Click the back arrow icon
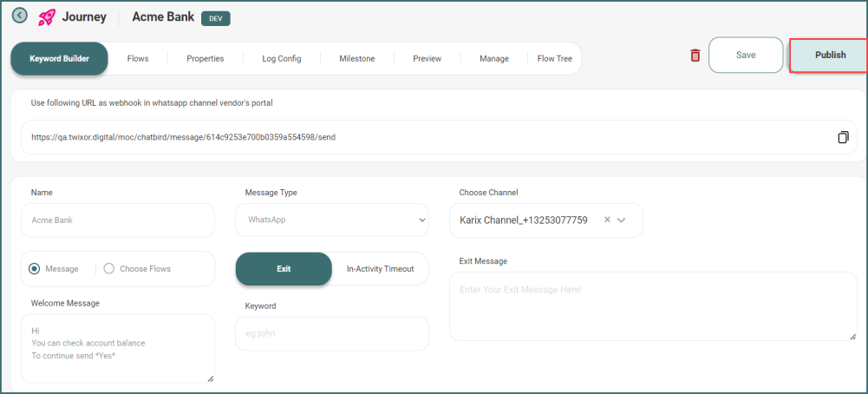This screenshot has height=394, width=868. pos(19,16)
